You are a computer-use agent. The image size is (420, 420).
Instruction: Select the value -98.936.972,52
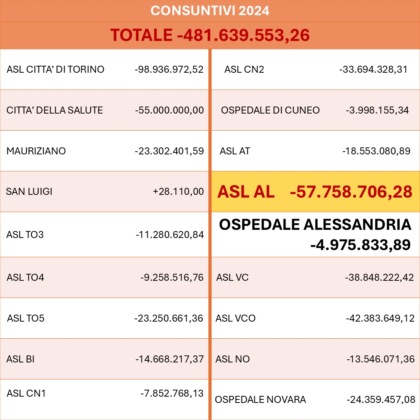[169, 69]
